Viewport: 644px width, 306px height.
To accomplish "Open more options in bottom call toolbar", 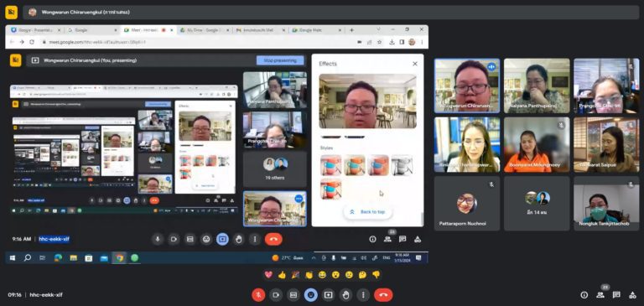I will pyautogui.click(x=362, y=294).
